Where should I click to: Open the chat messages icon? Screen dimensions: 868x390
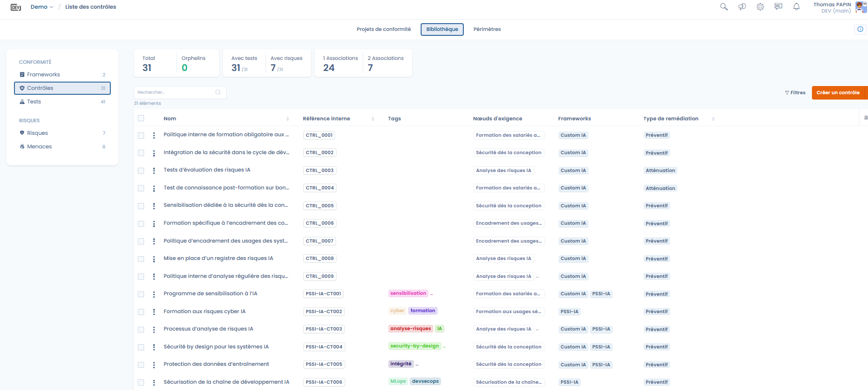(x=778, y=7)
